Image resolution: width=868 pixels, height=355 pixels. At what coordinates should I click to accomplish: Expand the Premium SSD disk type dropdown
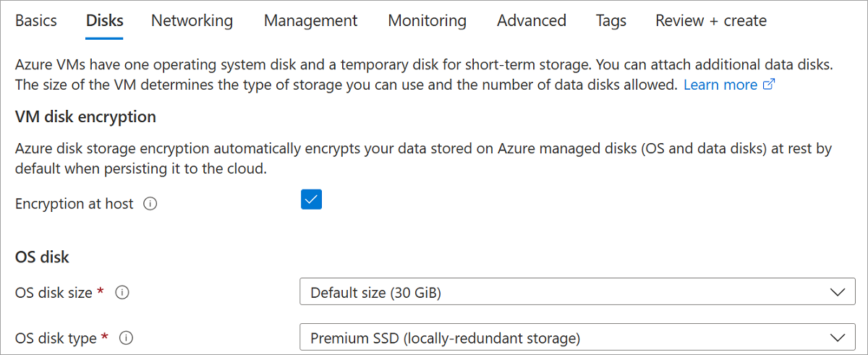(x=571, y=338)
